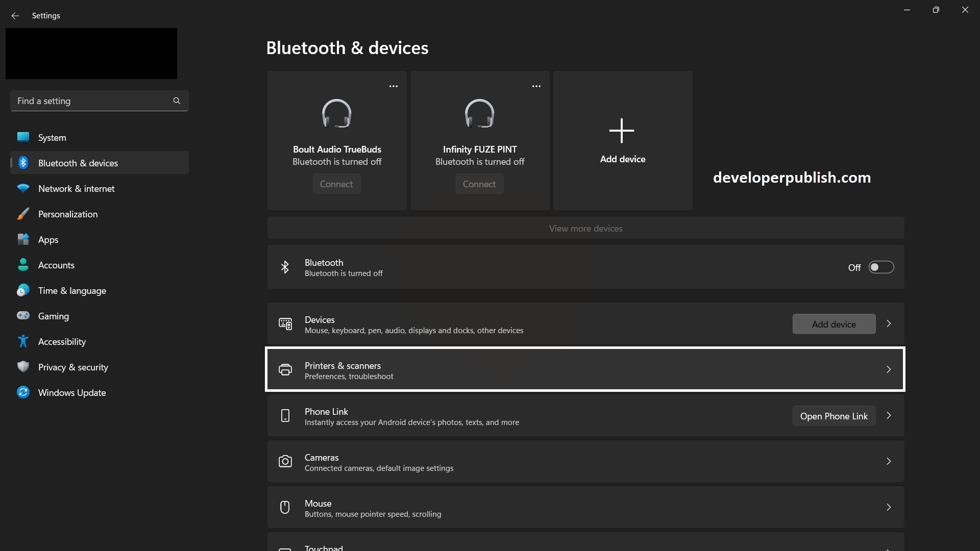Click the search magnifier icon
This screenshot has height=551, width=980.
pyautogui.click(x=176, y=101)
